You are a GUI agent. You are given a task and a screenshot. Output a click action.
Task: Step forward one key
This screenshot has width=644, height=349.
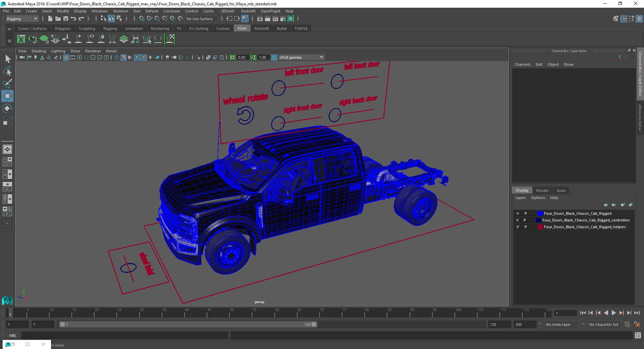pyautogui.click(x=621, y=313)
